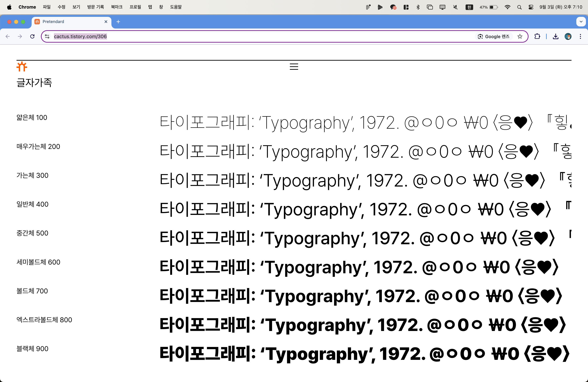Viewport: 588px width, 382px height.
Task: Toggle the Korean input source indicator
Action: click(x=469, y=7)
